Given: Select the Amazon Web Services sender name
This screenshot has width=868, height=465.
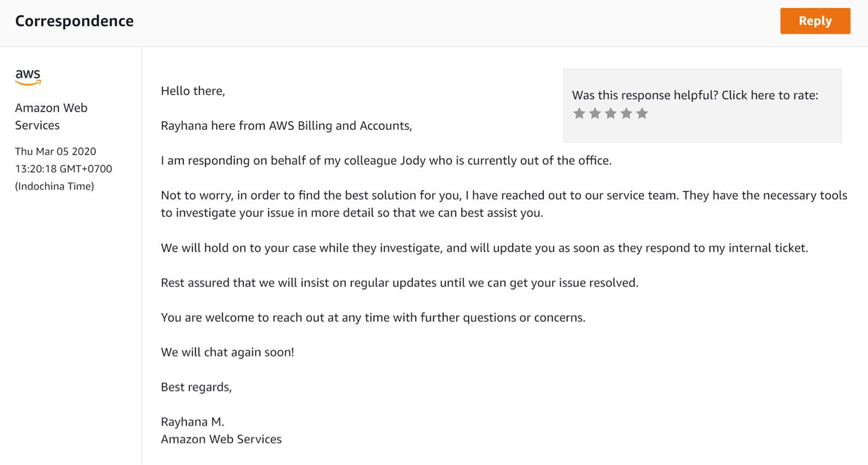Looking at the screenshot, I should click(51, 116).
